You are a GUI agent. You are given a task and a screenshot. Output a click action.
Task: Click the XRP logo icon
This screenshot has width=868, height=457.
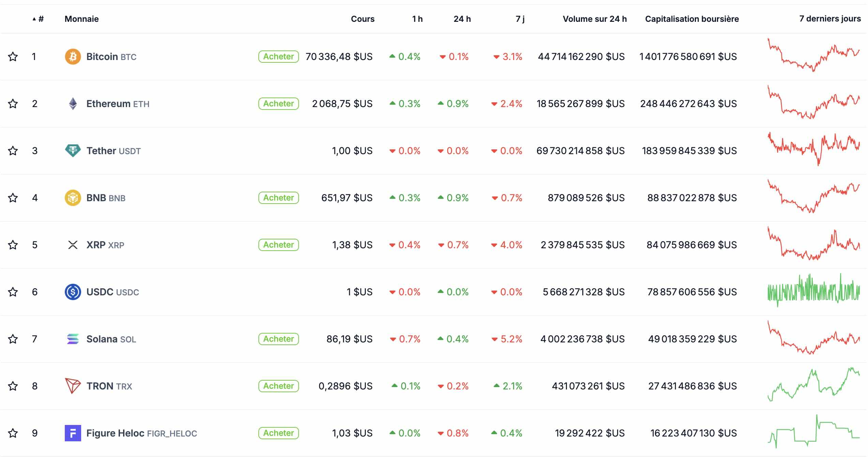[x=73, y=245]
